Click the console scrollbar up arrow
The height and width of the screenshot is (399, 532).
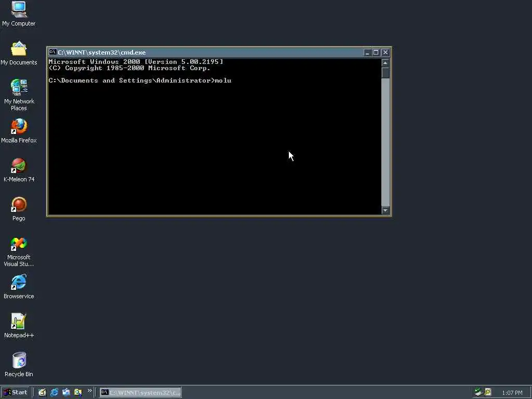[x=385, y=63]
